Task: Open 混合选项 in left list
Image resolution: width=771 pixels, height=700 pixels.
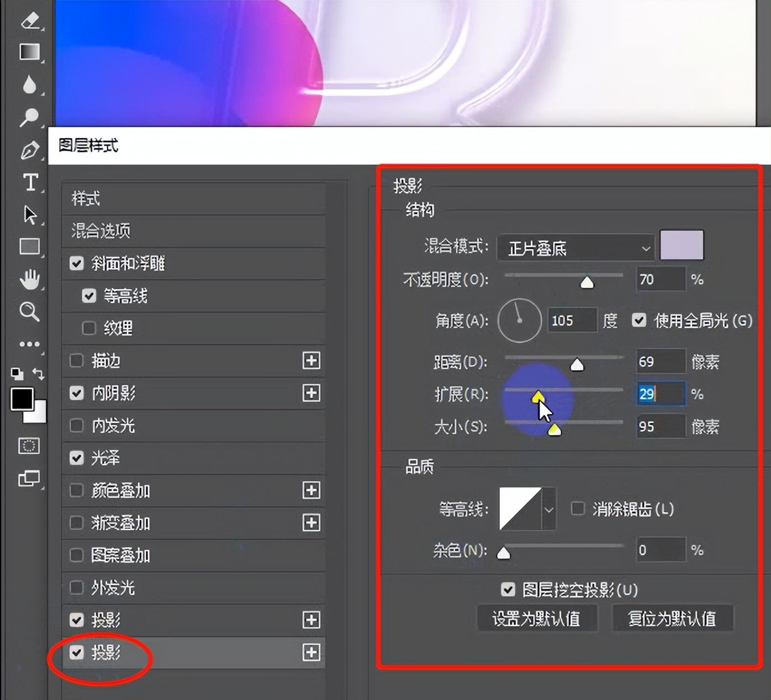Action: (x=194, y=231)
